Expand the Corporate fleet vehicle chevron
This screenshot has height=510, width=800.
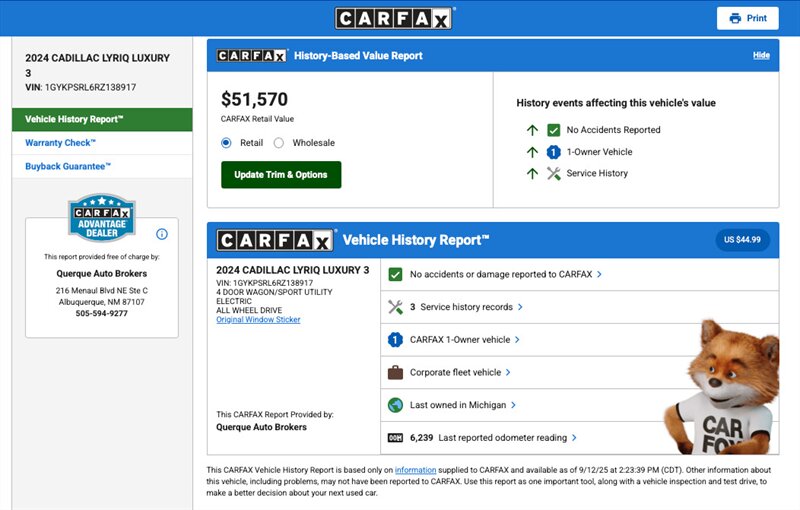pos(508,372)
